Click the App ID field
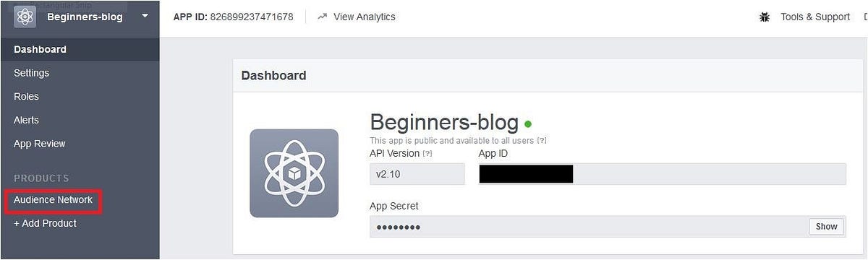Viewport: 868px width, 260px height. tap(662, 174)
